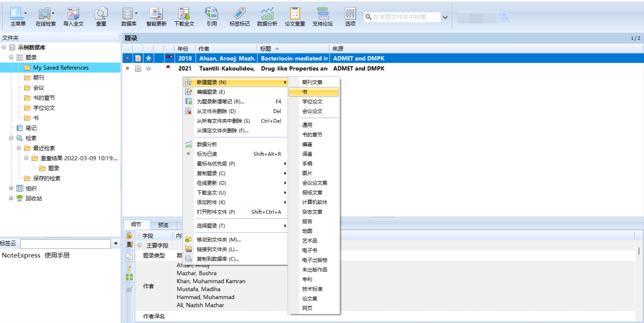Collapse the 主要字段 section in details
This screenshot has height=323, width=644.
[140, 245]
